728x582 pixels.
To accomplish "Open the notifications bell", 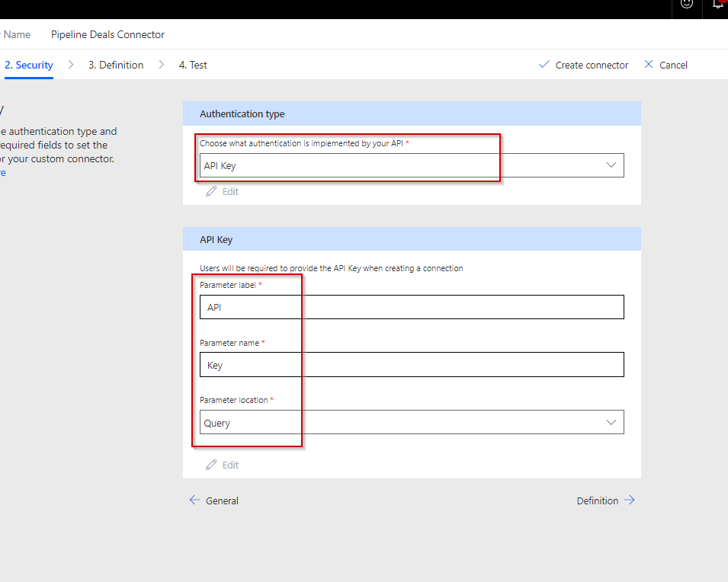I will (717, 4).
